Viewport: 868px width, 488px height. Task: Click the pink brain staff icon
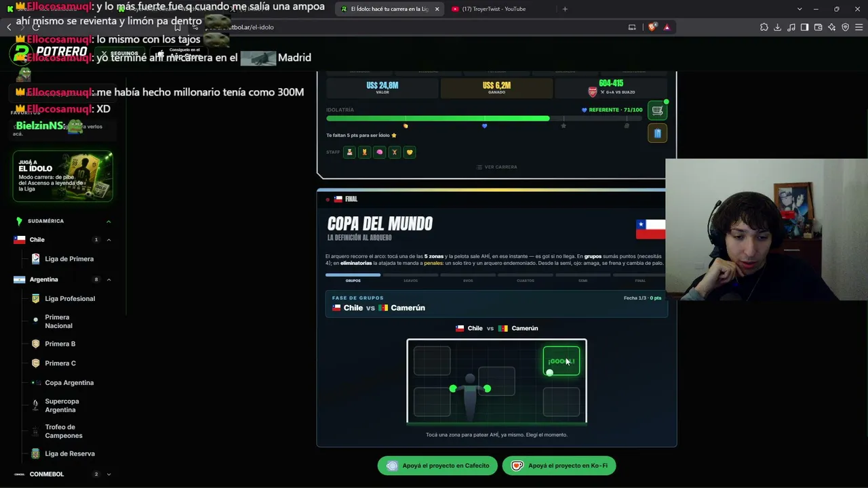pyautogui.click(x=379, y=152)
